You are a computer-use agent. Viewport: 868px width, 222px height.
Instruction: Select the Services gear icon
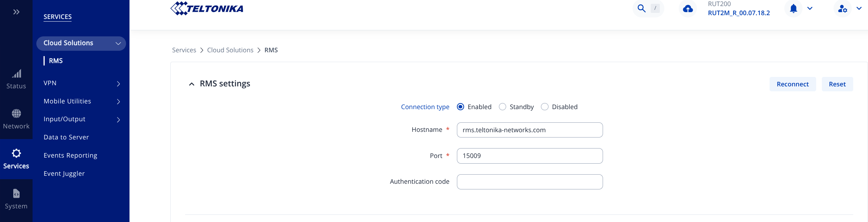point(16,153)
